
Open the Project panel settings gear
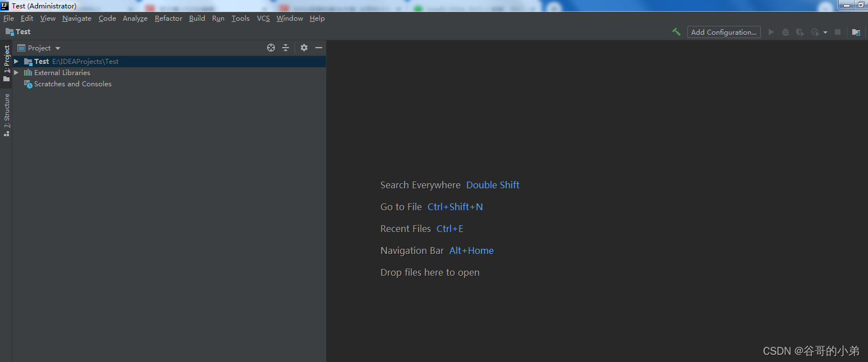(x=304, y=48)
